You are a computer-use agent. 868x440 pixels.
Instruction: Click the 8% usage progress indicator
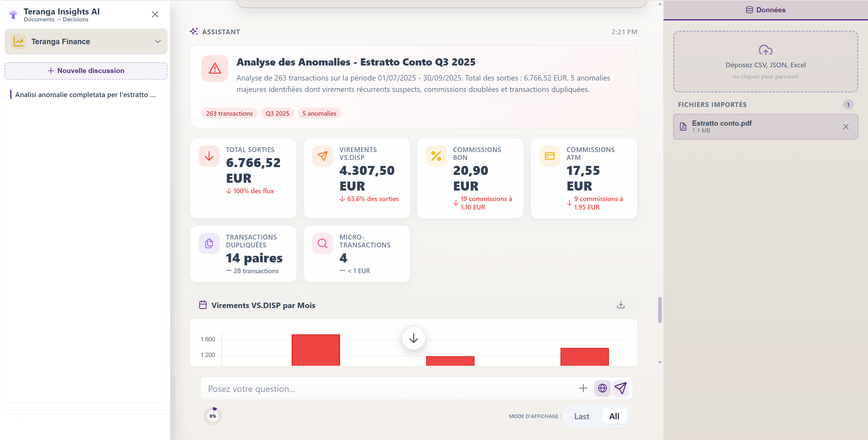(213, 416)
